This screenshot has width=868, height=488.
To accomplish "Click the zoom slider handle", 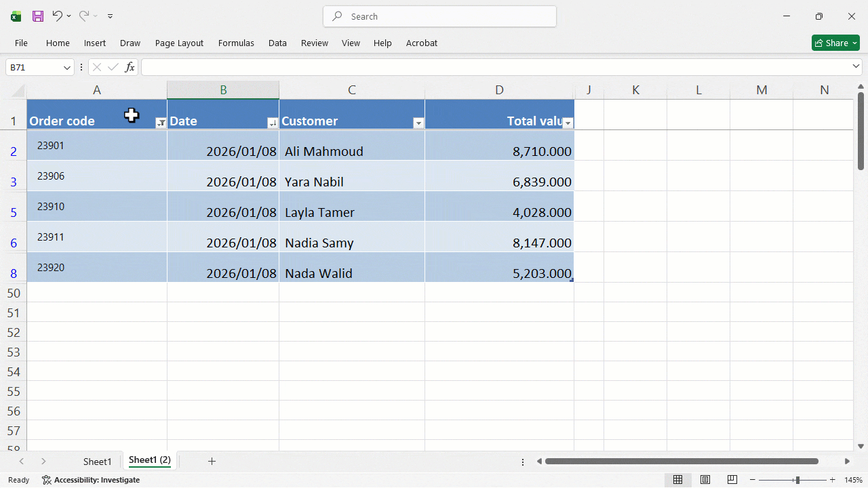I will [797, 480].
